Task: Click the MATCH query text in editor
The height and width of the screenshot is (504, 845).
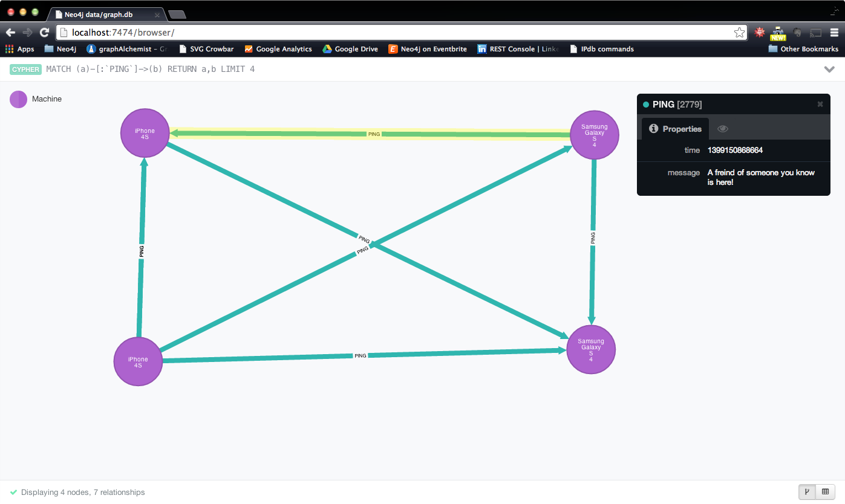Action: (151, 69)
